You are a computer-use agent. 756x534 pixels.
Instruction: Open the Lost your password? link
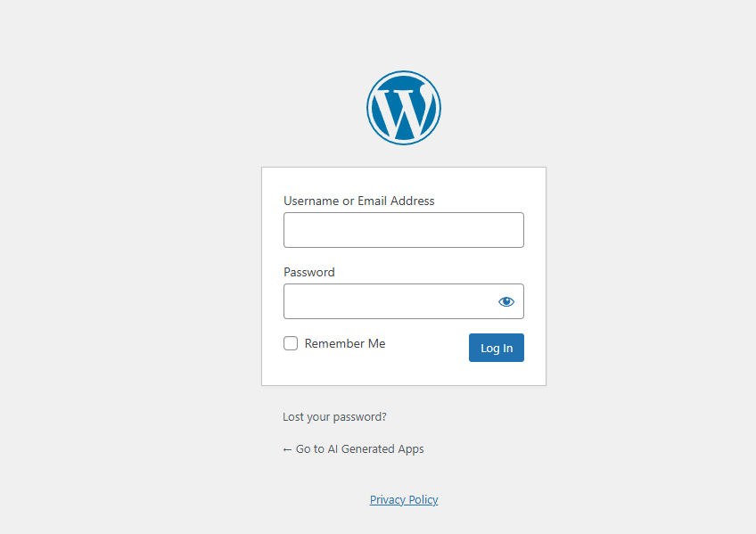click(334, 416)
